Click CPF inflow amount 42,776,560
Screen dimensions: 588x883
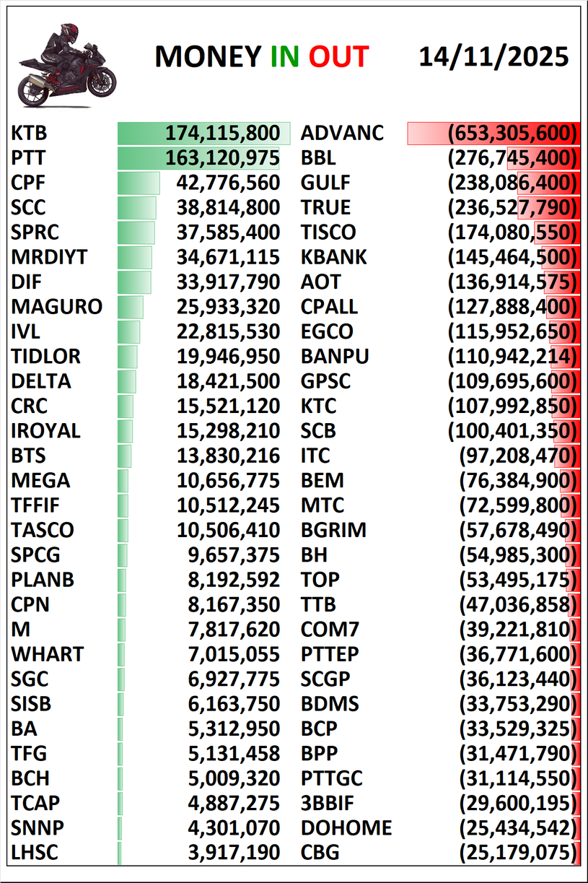coord(228,183)
